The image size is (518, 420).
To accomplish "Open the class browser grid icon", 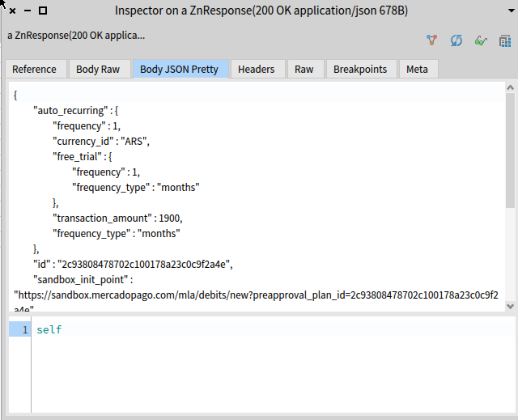I will (505, 41).
